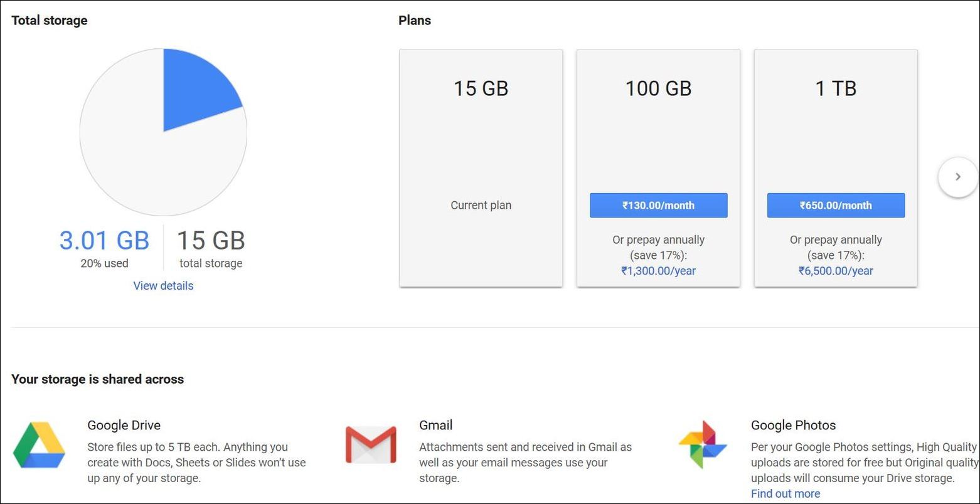This screenshot has width=980, height=504.
Task: Expand more plans using the right chevron
Action: point(958,177)
